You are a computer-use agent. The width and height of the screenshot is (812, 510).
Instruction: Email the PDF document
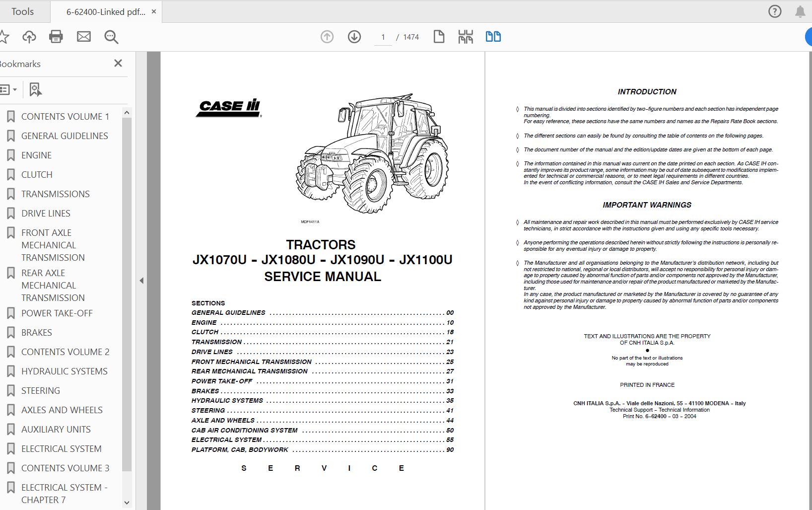coord(83,37)
